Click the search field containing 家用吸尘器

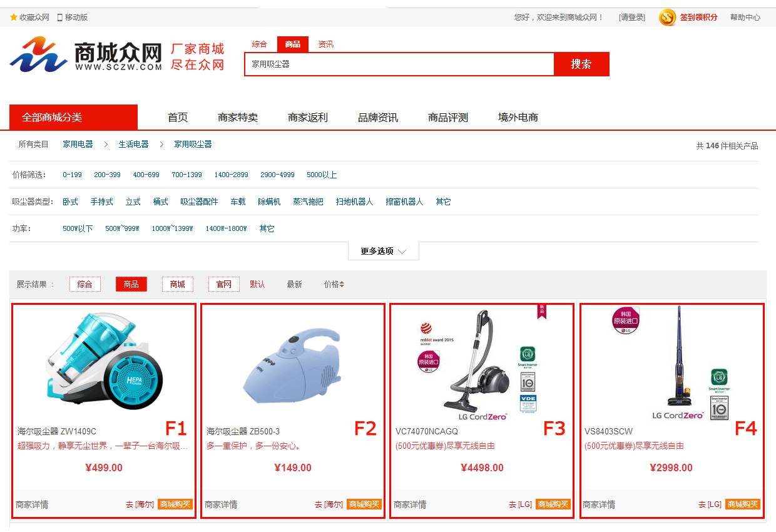coord(399,64)
